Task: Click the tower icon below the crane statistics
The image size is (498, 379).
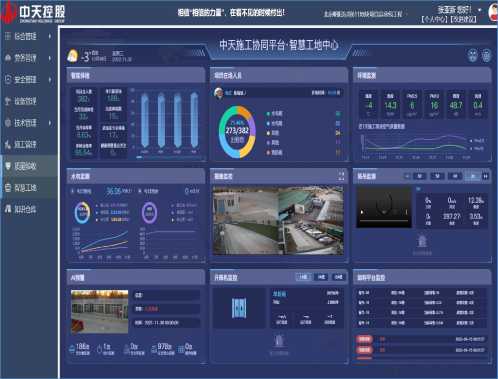Action: pos(422,241)
